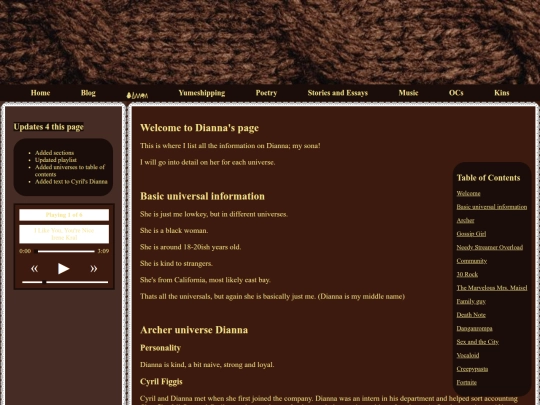Click the song progress seek bar
Image resolution: width=540 pixels, height=405 pixels.
(64, 251)
